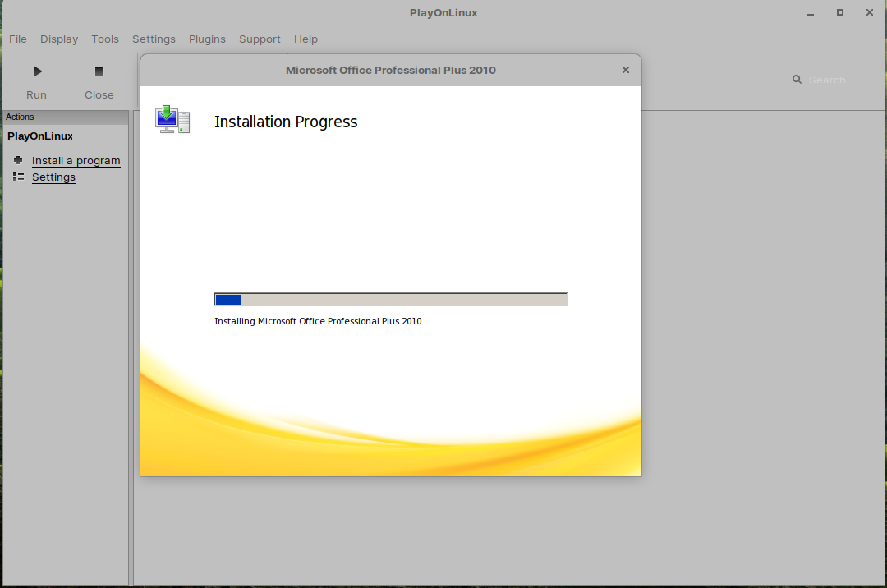Screen dimensions: 887x588
Task: Click the Office installer computer icon
Action: [172, 119]
